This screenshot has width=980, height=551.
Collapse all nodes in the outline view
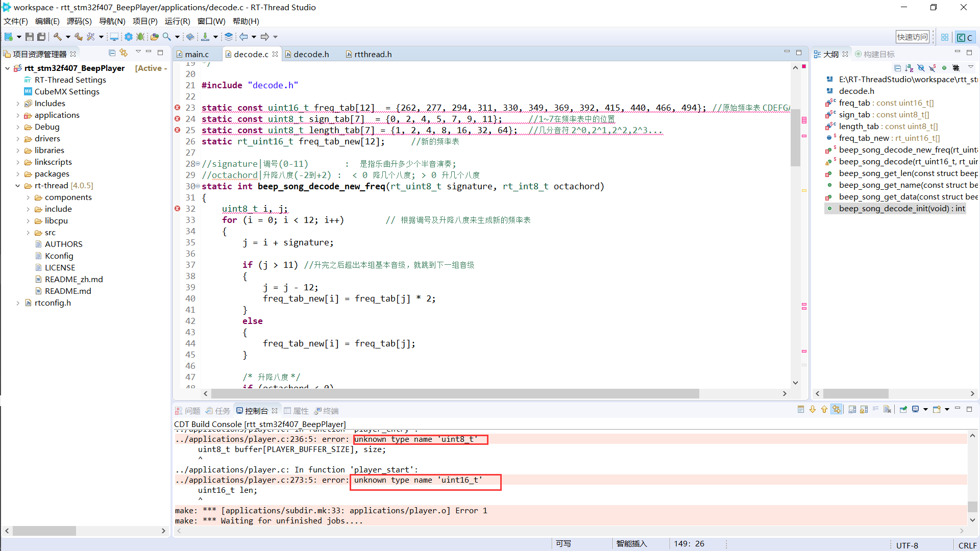point(898,67)
